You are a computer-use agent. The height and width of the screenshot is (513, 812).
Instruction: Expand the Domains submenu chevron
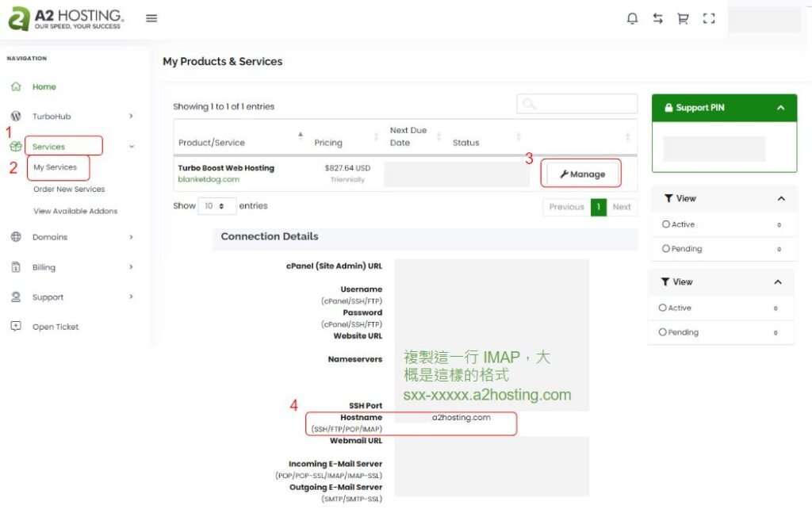pos(131,236)
